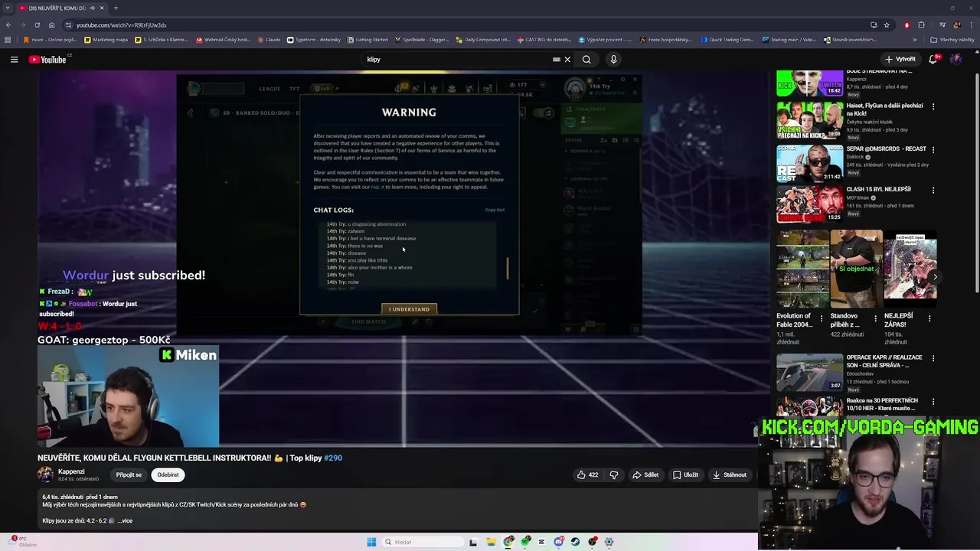Open options for 'CLASH 15 BYL NEJLEPŠÍ' video
Image resolution: width=980 pixels, height=551 pixels.
pos(933,190)
